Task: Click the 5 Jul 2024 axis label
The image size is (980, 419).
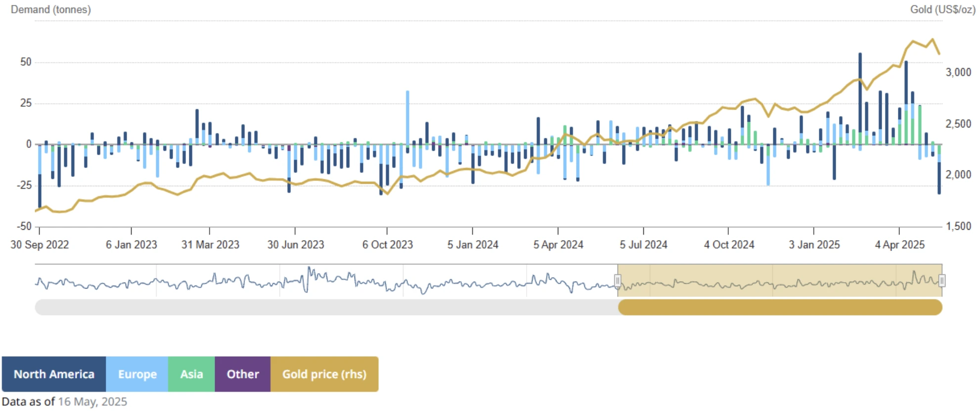Action: coord(643,245)
